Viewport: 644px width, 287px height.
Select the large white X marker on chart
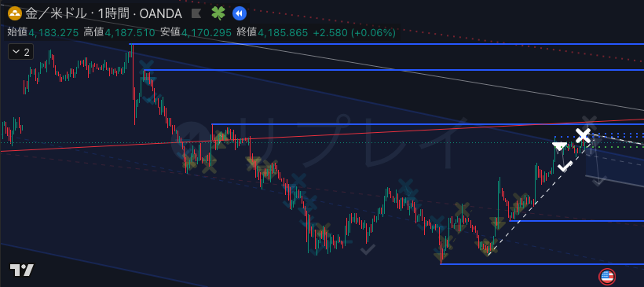583,136
